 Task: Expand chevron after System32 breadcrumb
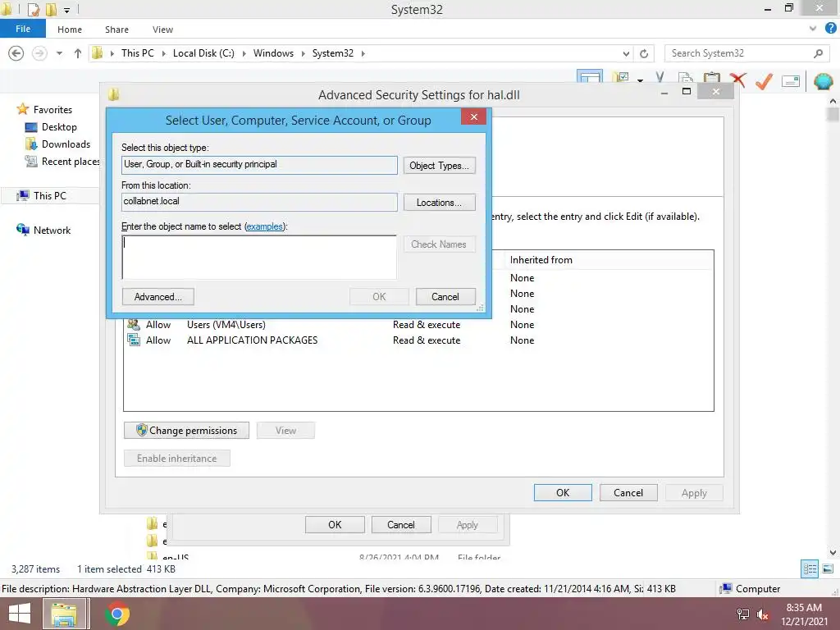coord(363,53)
